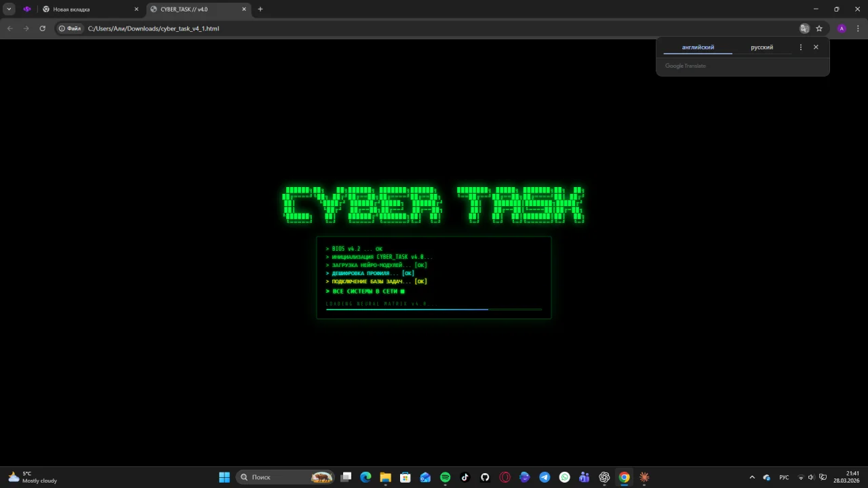Click the loading neural matrix progress bar
The width and height of the screenshot is (868, 488).
click(434, 309)
